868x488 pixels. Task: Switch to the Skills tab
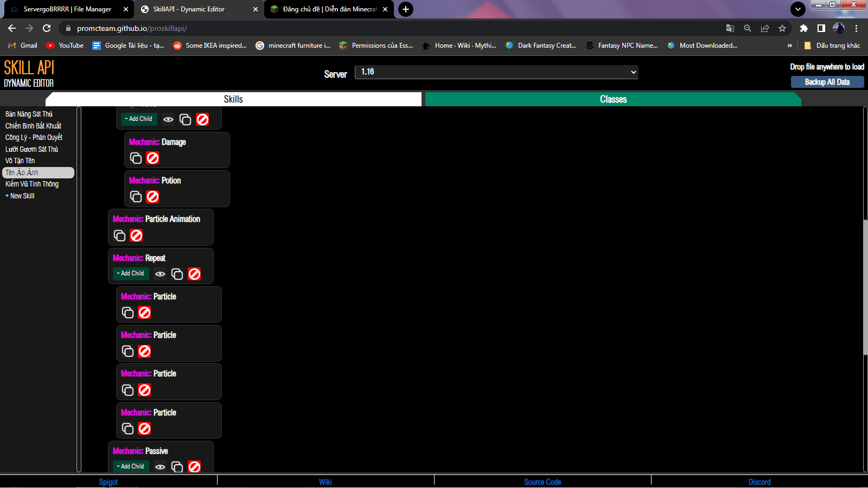click(x=233, y=99)
